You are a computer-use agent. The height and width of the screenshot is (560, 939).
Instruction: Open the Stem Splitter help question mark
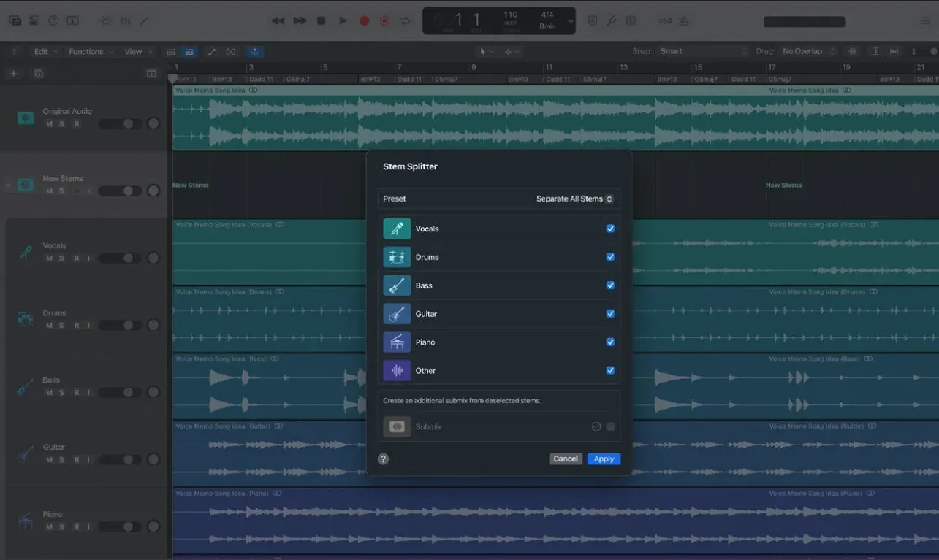coord(384,459)
